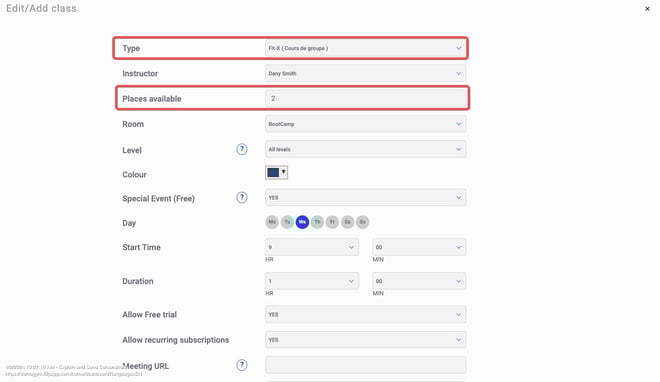Open the Level help question icon
Viewport: 660px width, 382px height.
pyautogui.click(x=242, y=149)
